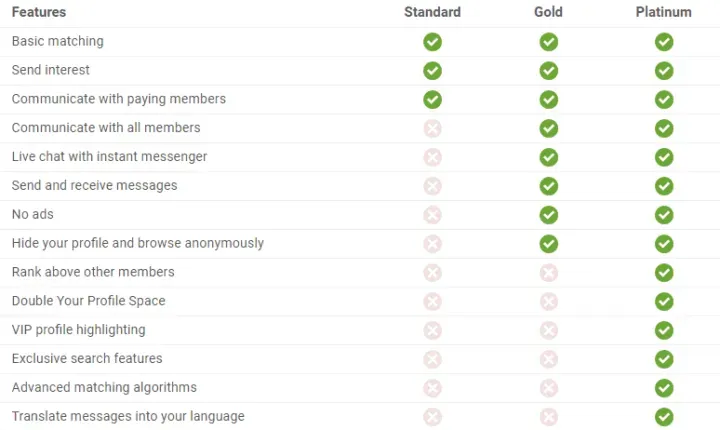Click Gold X icon for Advanced matching algorithms

548,389
